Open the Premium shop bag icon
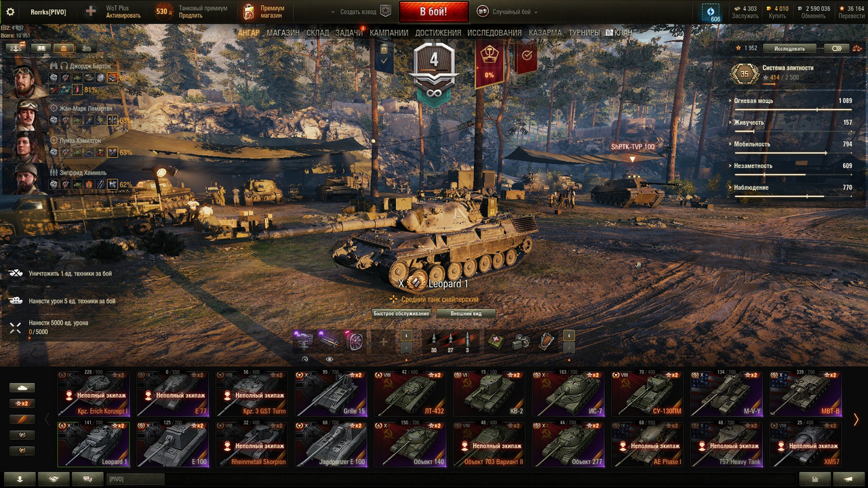Screen dimensions: 868x488 click(x=250, y=12)
